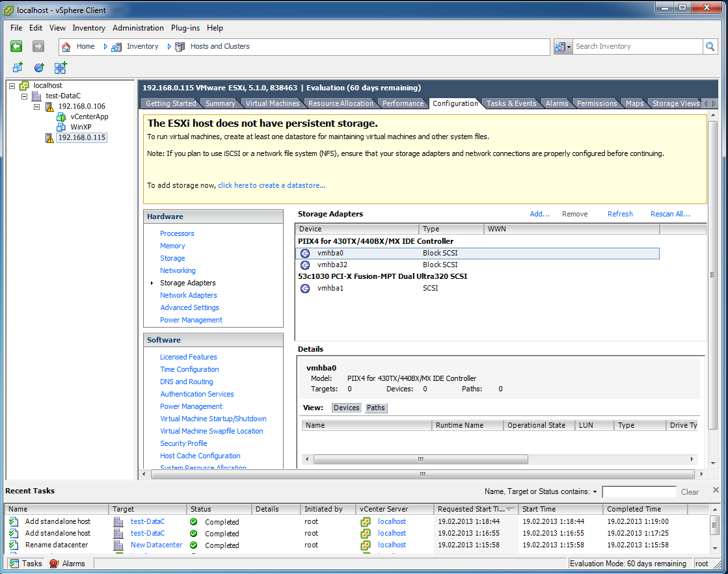Open the Permissions tab
Image resolution: width=728 pixels, height=574 pixels.
pos(597,103)
